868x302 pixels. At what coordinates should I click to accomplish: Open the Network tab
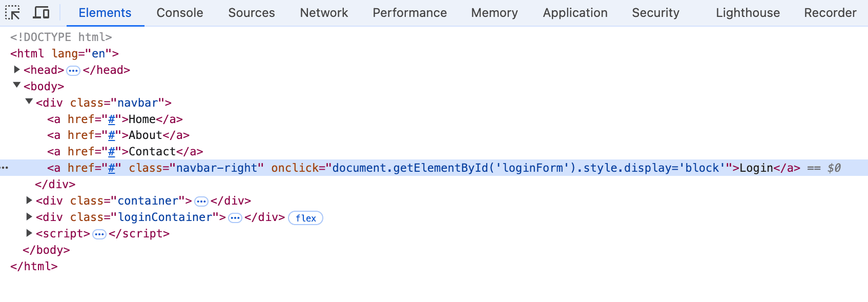[x=324, y=13]
